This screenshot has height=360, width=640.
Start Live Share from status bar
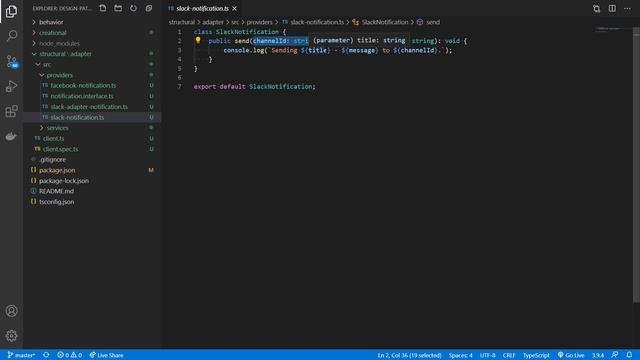(x=107, y=355)
